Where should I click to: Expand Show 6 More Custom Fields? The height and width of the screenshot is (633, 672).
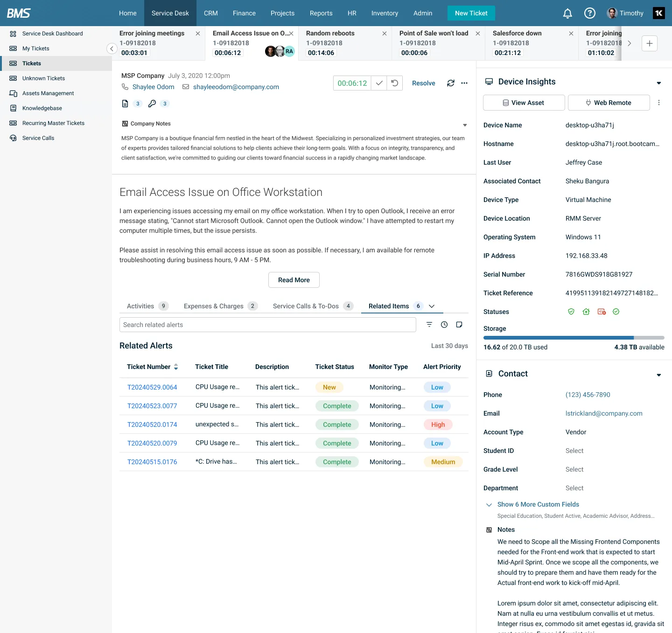point(538,504)
